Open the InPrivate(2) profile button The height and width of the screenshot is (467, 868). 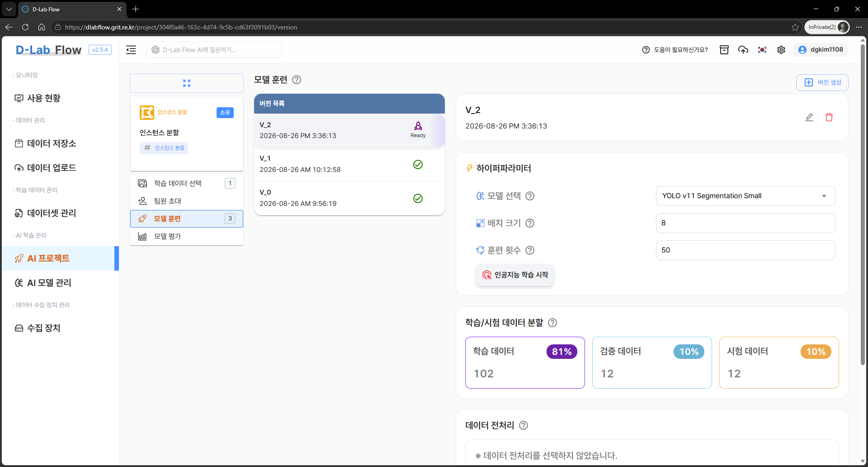(x=827, y=27)
